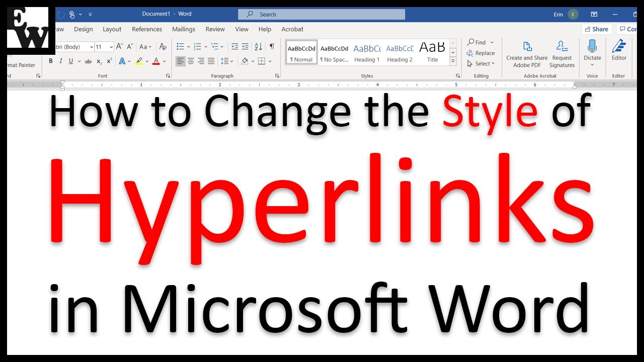
Task: Apply Text Effects glowing A icon
Action: coord(122,61)
